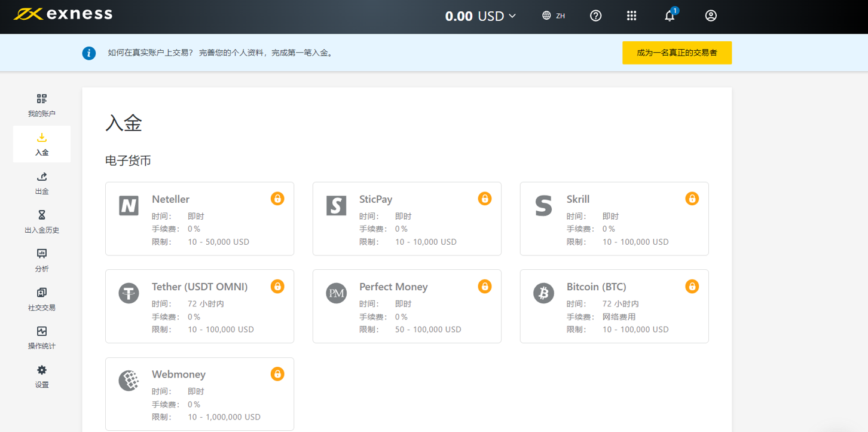The image size is (868, 432).
Task: Click the Tether coin icon
Action: pos(129,293)
